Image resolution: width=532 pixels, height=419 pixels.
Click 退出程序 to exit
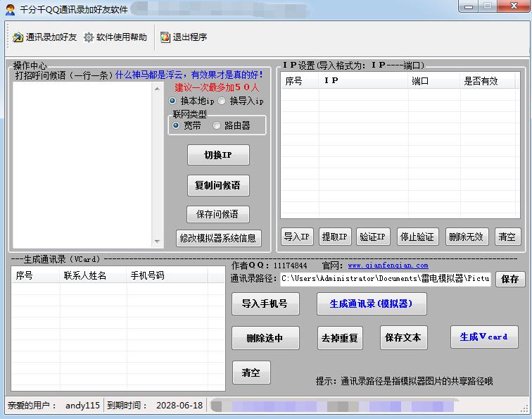[x=184, y=37]
